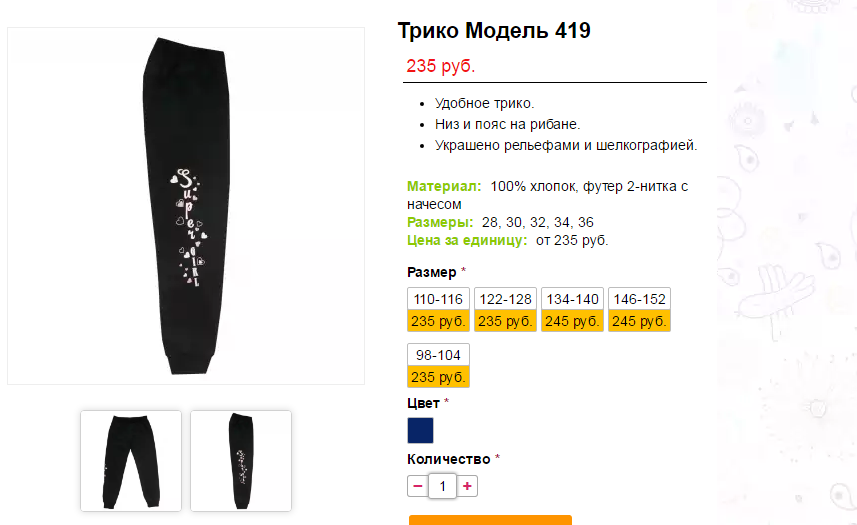
Task: Click the 245 руб. price under 146-152
Action: coord(639,321)
